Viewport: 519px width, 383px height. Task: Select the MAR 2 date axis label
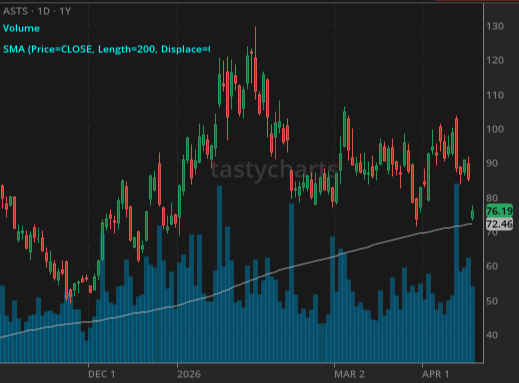(x=349, y=374)
